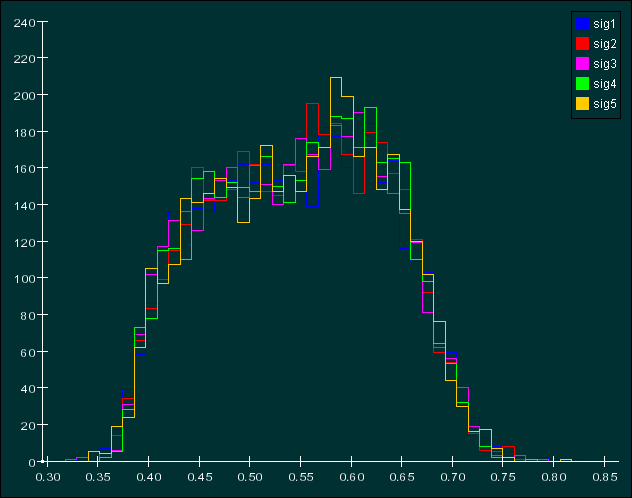The height and width of the screenshot is (498, 632).
Task: Select the sig4 legend label
Action: pos(605,83)
